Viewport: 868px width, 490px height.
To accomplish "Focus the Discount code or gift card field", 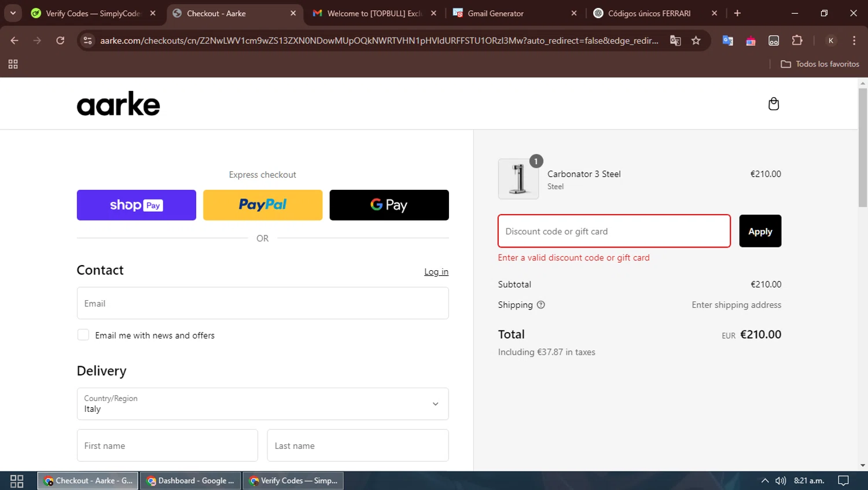I will coord(614,231).
